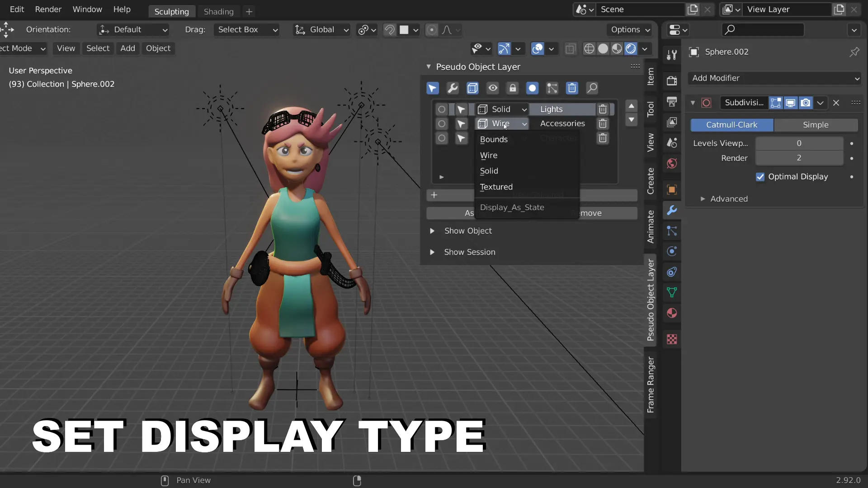Delete the Lights layer with trash icon
868x488 pixels.
pyautogui.click(x=603, y=109)
